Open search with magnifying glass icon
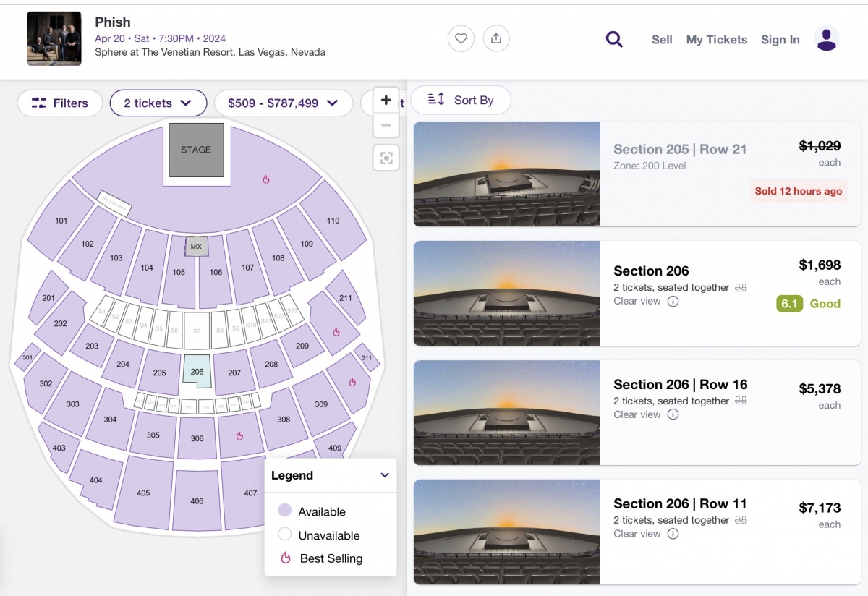This screenshot has width=868, height=596. pos(614,39)
